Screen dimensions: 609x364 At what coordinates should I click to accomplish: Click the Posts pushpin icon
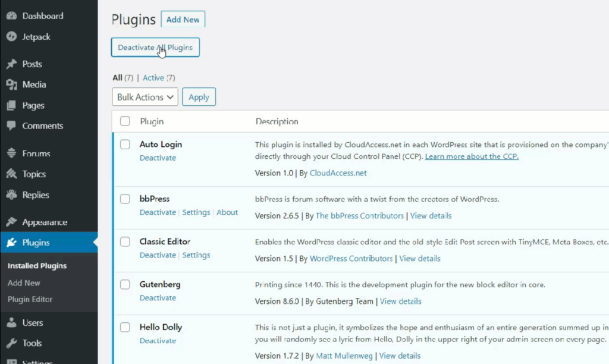(x=12, y=64)
